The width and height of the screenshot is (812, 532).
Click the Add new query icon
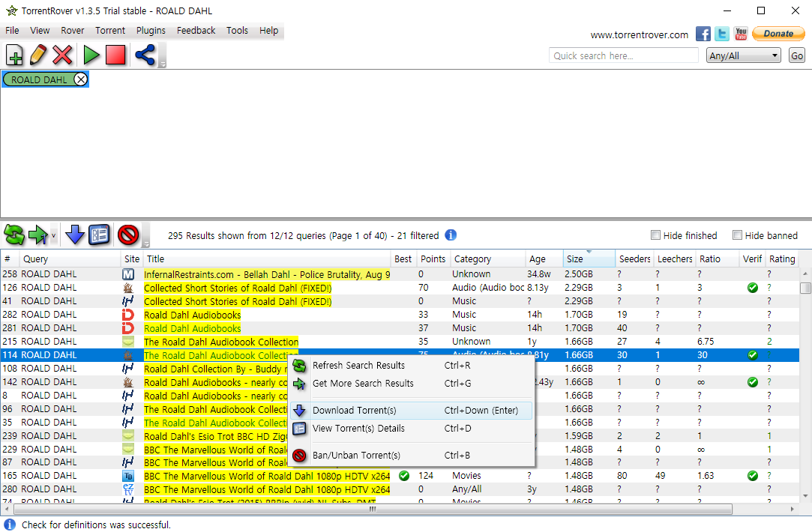14,55
